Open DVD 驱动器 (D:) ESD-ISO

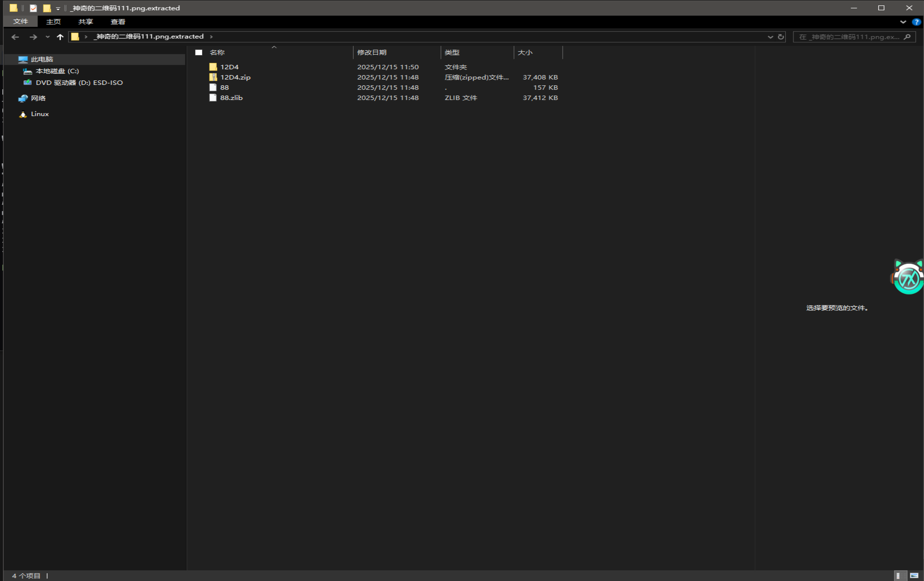pos(79,83)
